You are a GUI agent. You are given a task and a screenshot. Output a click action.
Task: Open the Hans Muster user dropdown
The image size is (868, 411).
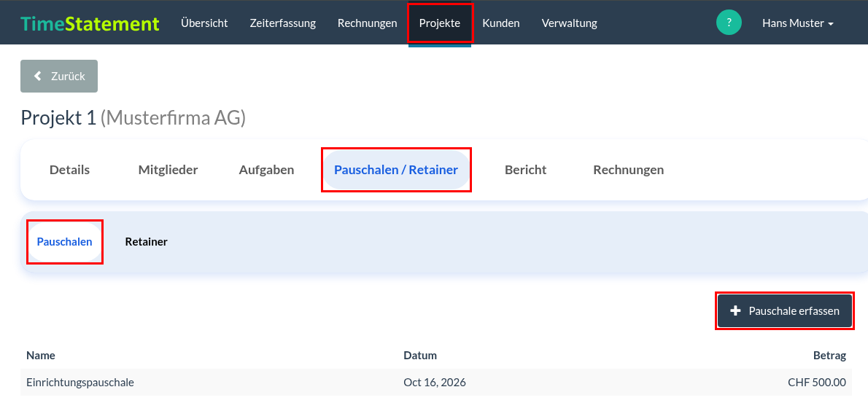(798, 23)
